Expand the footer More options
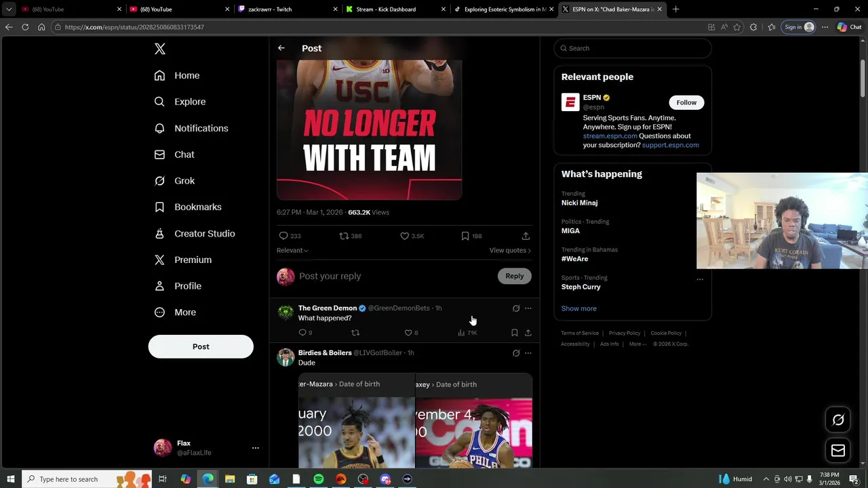This screenshot has height=488, width=868. 638,344
